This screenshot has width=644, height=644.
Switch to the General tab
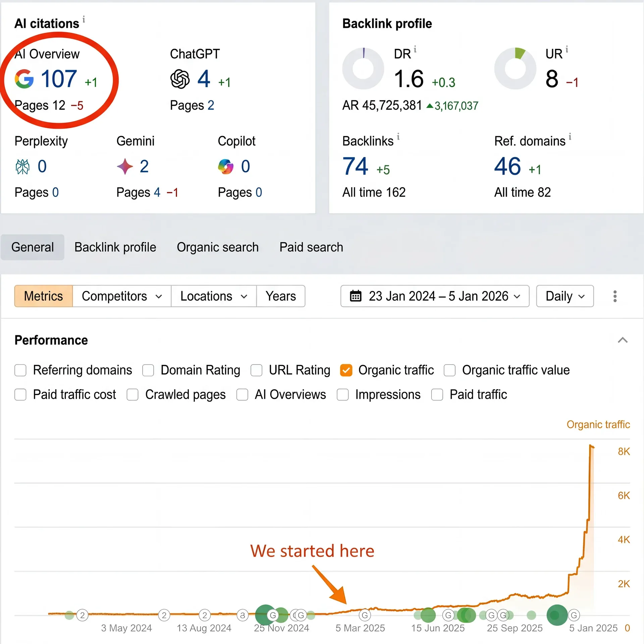33,247
